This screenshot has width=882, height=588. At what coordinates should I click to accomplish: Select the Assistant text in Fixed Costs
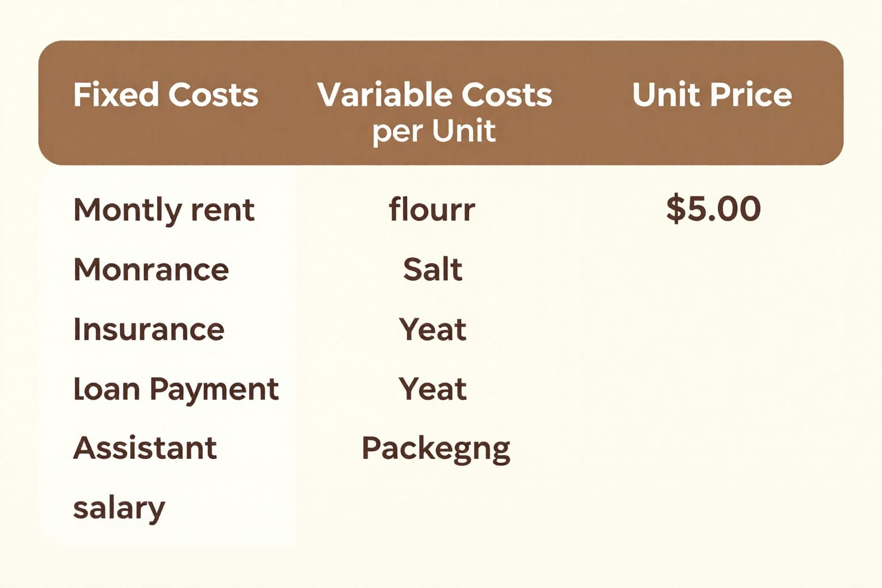click(x=145, y=448)
